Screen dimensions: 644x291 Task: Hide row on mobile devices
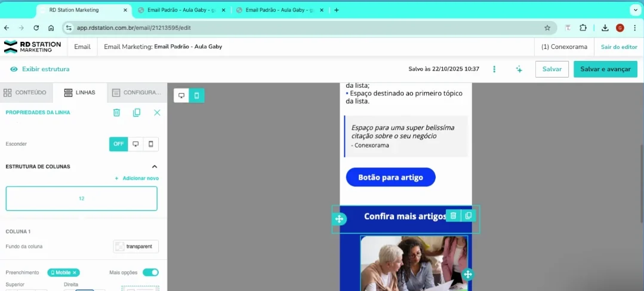(151, 144)
